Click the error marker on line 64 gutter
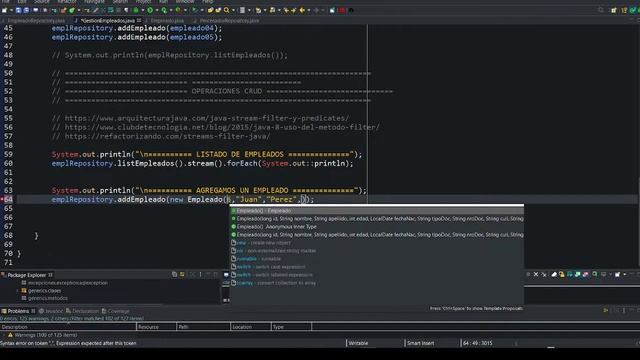Screen dimensions: 640x360 2,199
